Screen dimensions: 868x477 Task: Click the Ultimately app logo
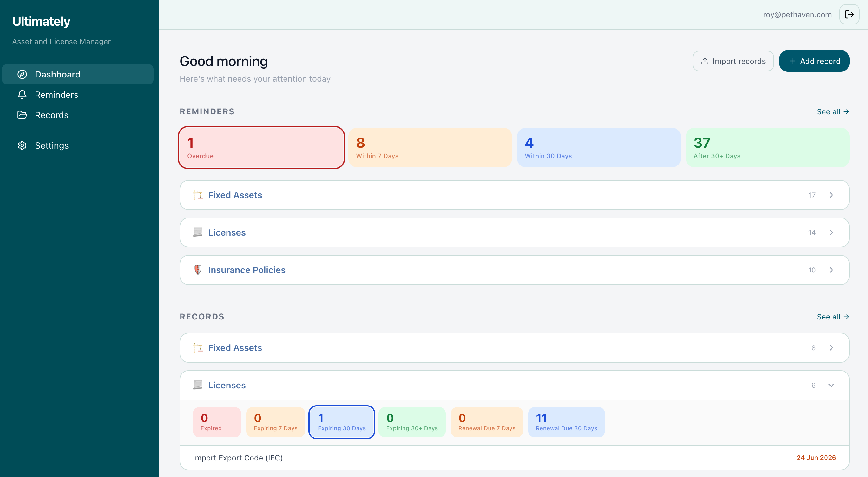pyautogui.click(x=41, y=21)
